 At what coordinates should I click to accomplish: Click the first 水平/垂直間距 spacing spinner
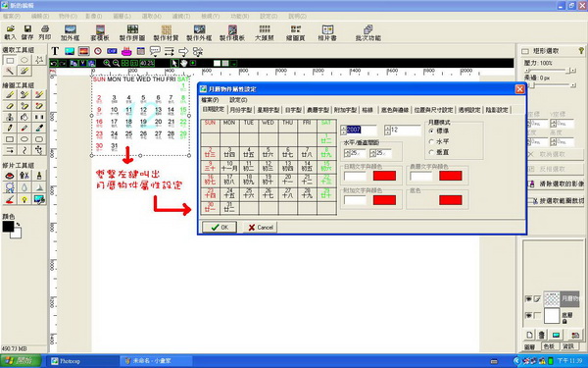pos(347,153)
